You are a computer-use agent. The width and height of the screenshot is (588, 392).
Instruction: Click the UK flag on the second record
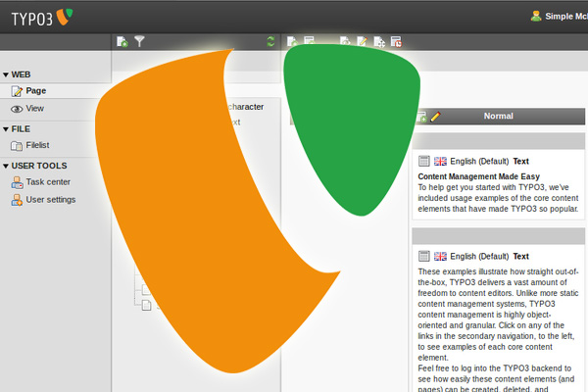(x=440, y=257)
